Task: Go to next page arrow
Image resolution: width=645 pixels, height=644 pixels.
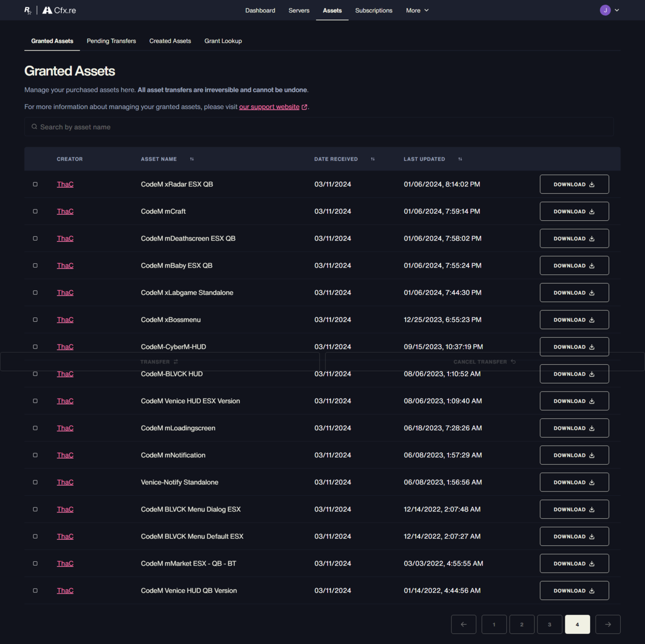Action: (608, 624)
